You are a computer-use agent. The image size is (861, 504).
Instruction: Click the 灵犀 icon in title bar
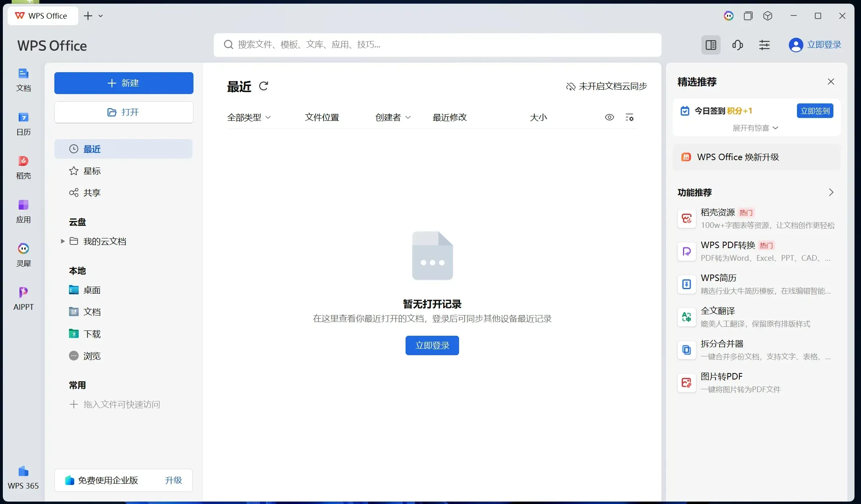(728, 16)
